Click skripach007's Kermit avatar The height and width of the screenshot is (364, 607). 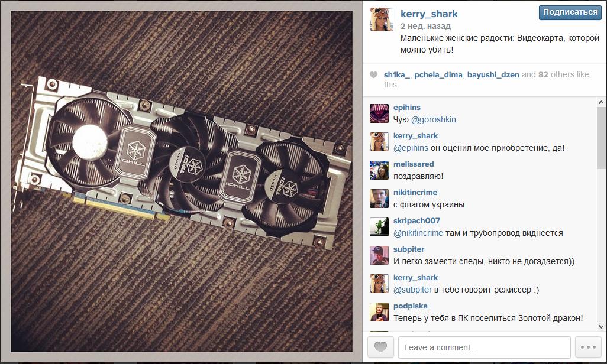point(379,227)
